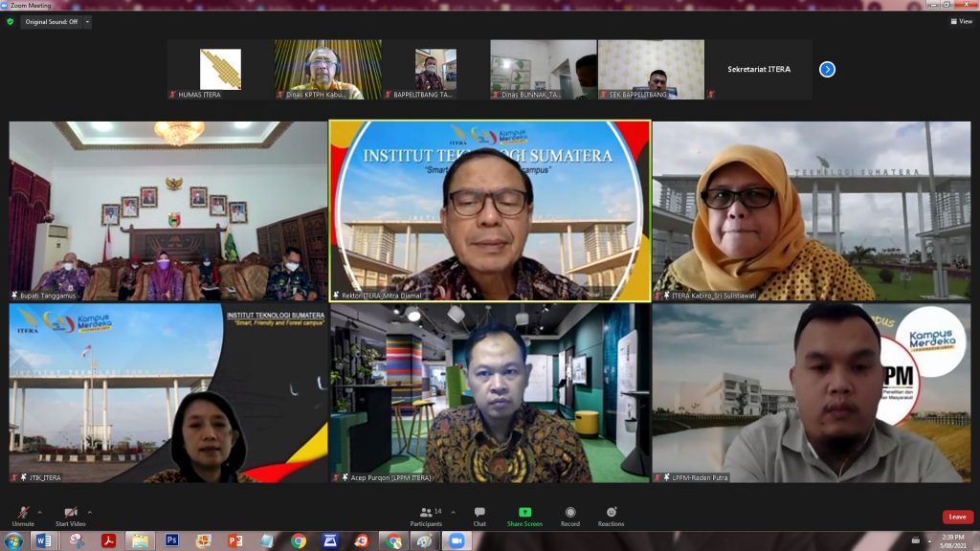The width and height of the screenshot is (980, 551).
Task: Click the taskbar clock showing 2:39 PM
Action: click(953, 541)
